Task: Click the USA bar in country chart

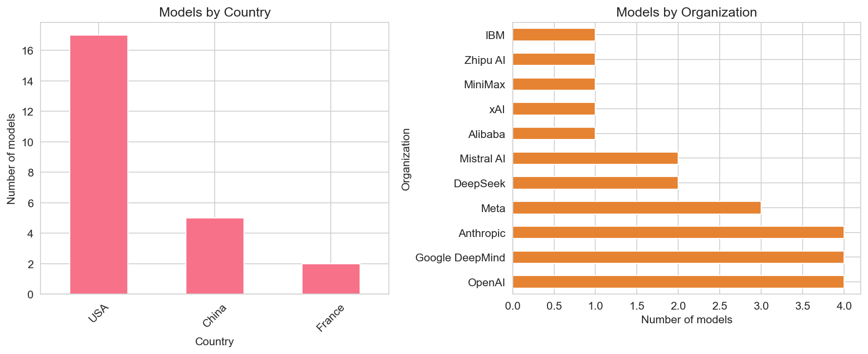Action: (99, 165)
